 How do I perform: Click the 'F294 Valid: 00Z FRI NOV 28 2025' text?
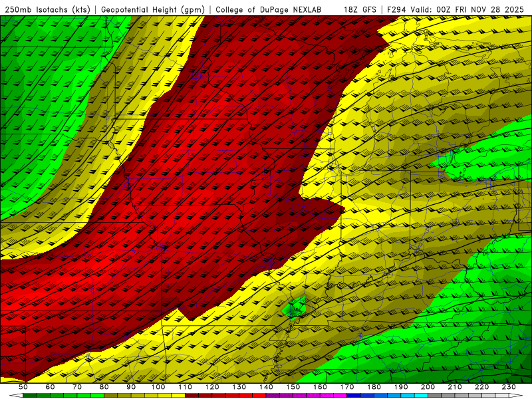[456, 9]
